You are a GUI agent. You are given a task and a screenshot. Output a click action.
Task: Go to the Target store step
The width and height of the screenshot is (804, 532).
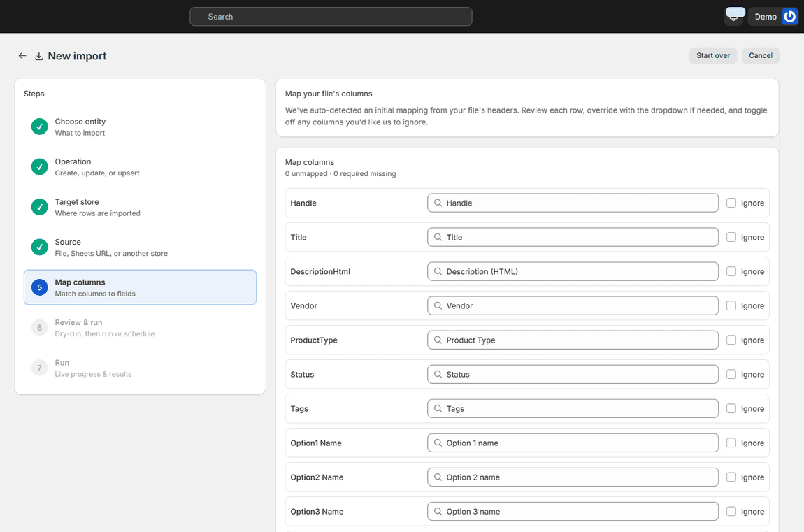[x=140, y=207]
